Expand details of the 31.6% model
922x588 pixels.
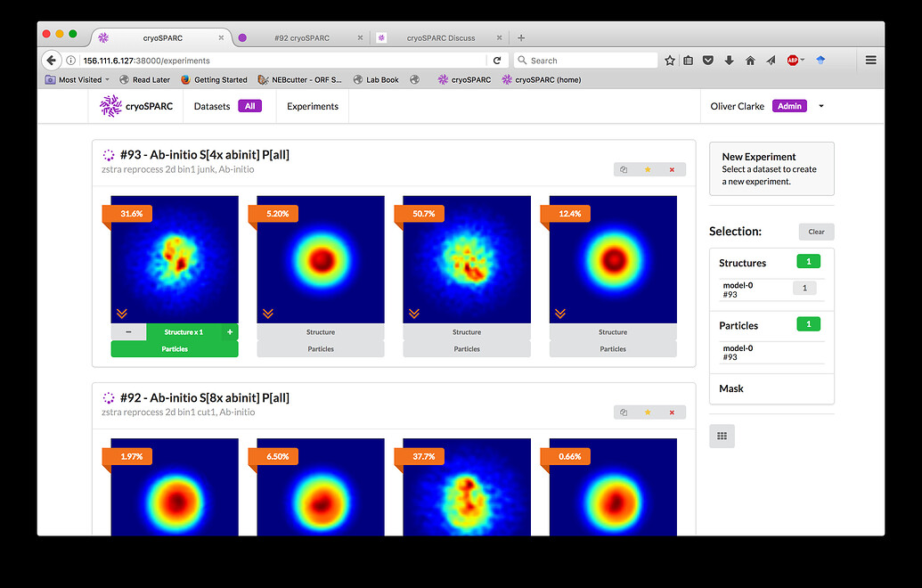pyautogui.click(x=122, y=313)
